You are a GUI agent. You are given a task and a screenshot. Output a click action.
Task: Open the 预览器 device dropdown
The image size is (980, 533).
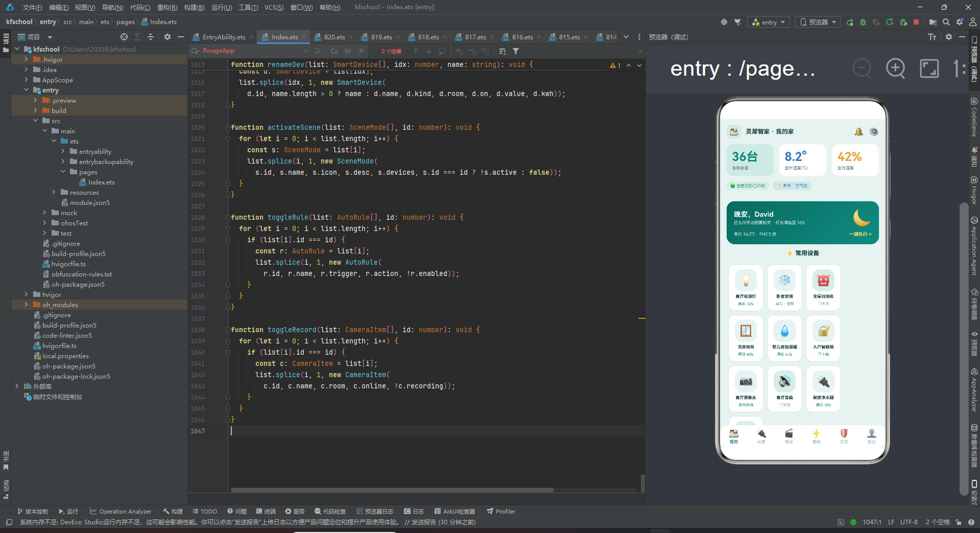818,22
